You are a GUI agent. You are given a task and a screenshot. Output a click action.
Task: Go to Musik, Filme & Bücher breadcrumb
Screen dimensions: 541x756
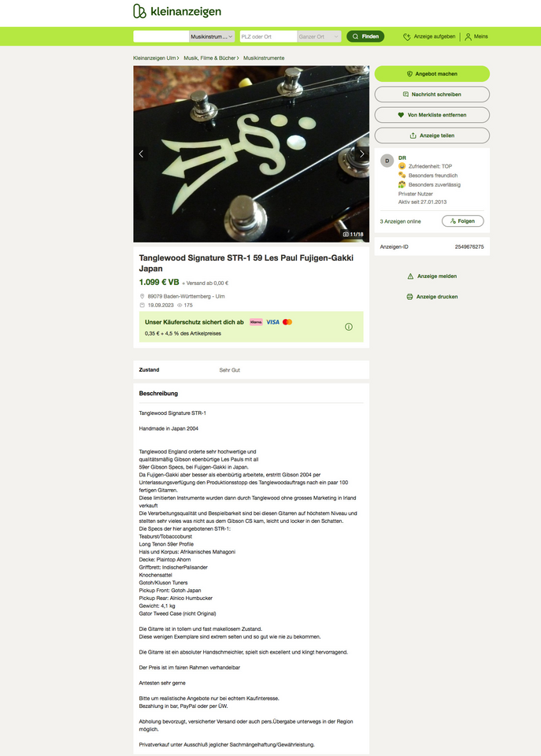[x=209, y=57]
